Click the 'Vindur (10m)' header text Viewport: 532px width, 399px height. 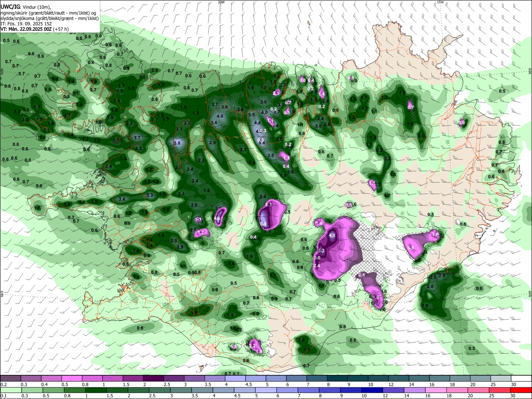(x=36, y=7)
